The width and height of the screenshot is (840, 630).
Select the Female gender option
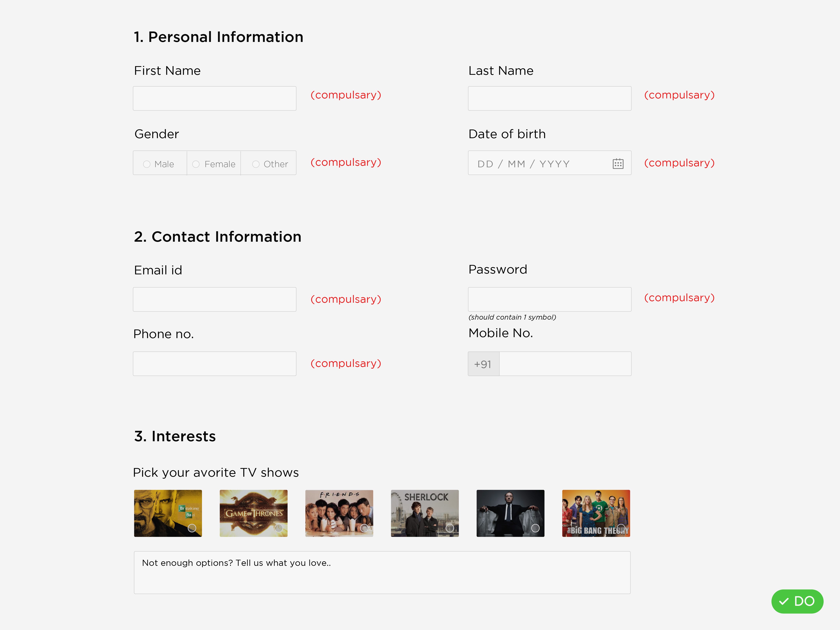(x=196, y=164)
